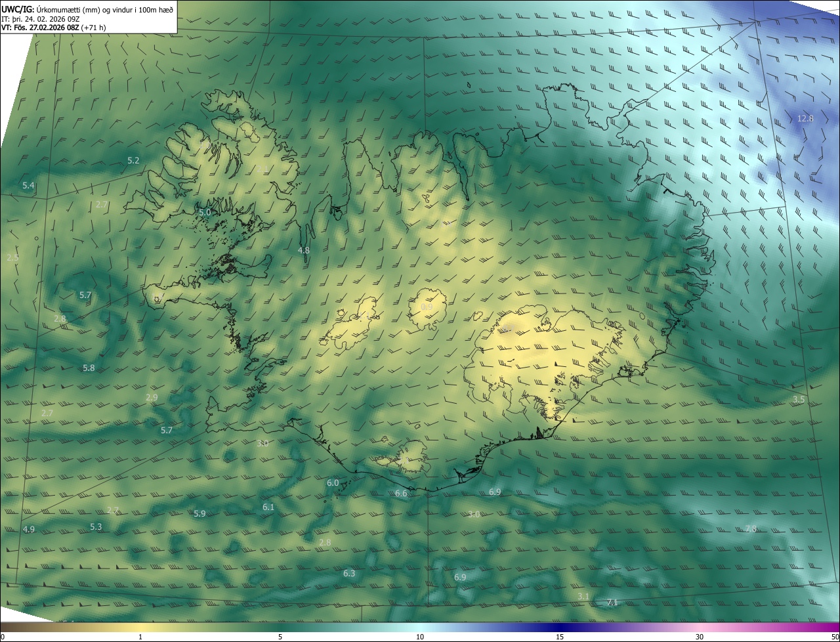Click the colorbar tick labeled 1
Screen dimensions: 840x642
140,637
